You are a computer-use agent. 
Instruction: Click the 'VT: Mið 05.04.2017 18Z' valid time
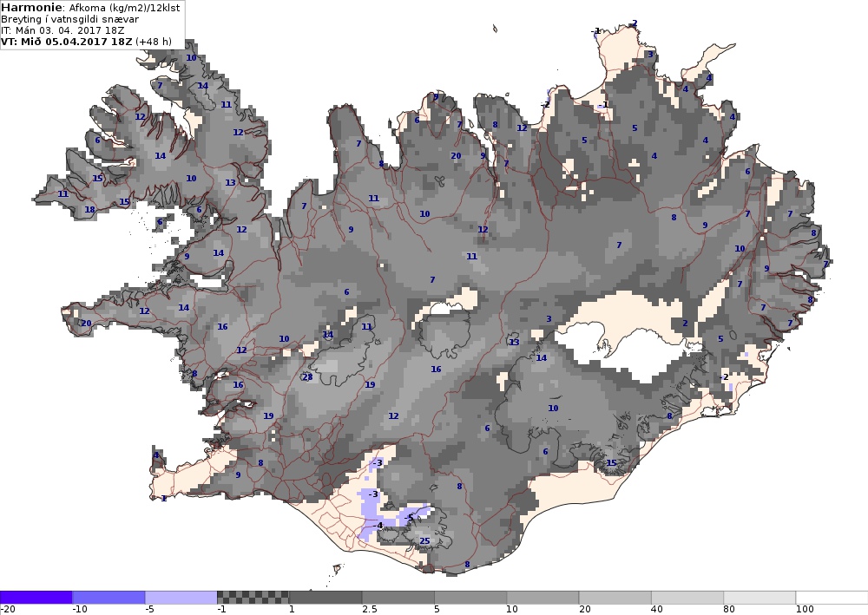67,42
